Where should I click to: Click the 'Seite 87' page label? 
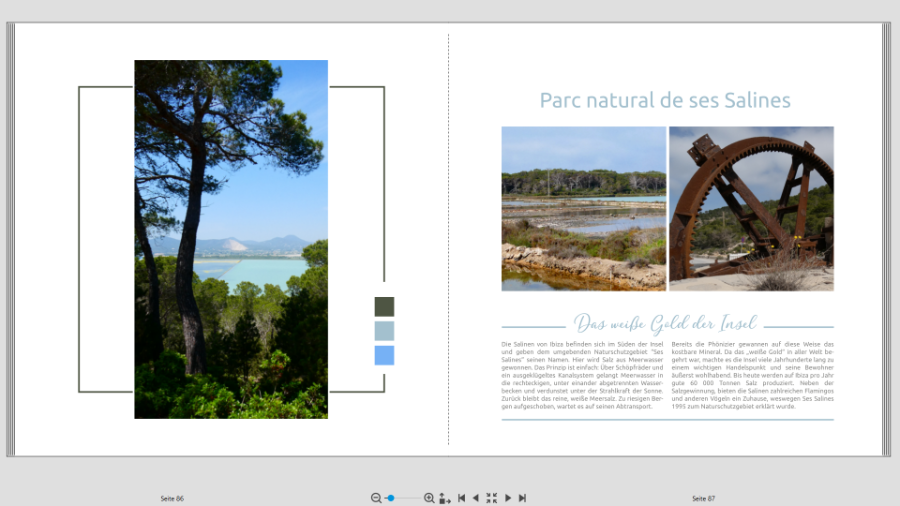coord(704,498)
